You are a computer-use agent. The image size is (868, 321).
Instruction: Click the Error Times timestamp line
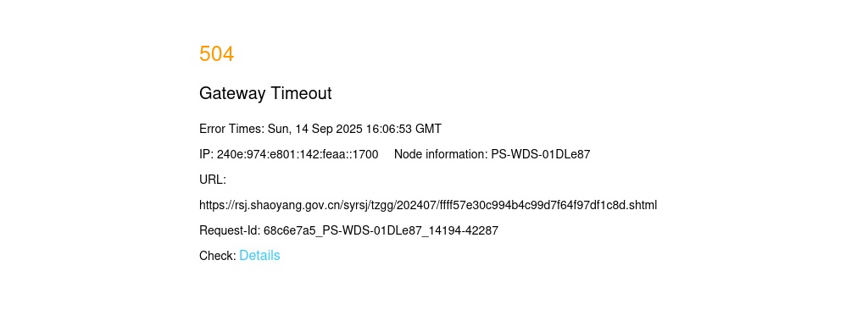(x=320, y=129)
